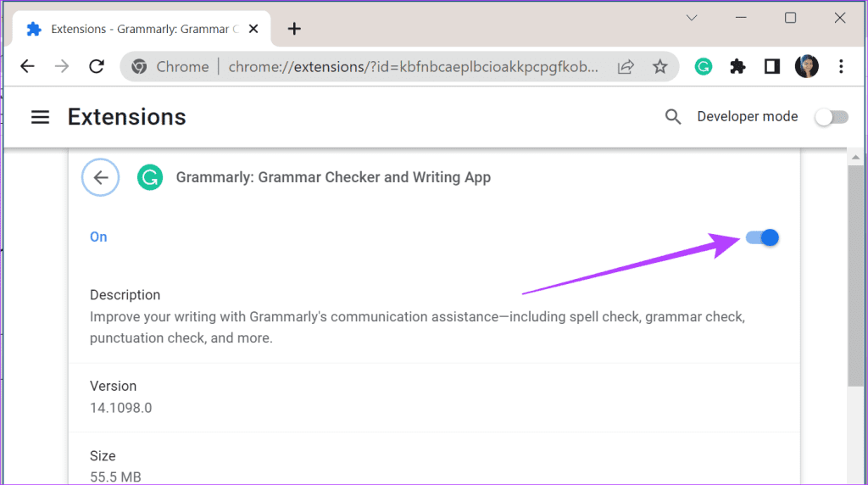
Task: Click the Developer mode label
Action: [x=748, y=117]
